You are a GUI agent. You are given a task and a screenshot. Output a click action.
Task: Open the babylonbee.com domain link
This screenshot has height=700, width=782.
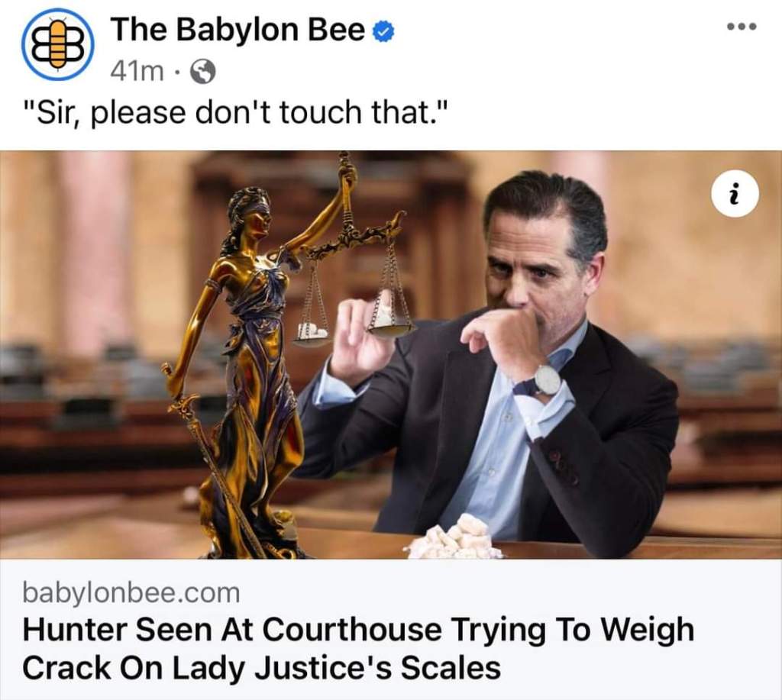pos(131,593)
